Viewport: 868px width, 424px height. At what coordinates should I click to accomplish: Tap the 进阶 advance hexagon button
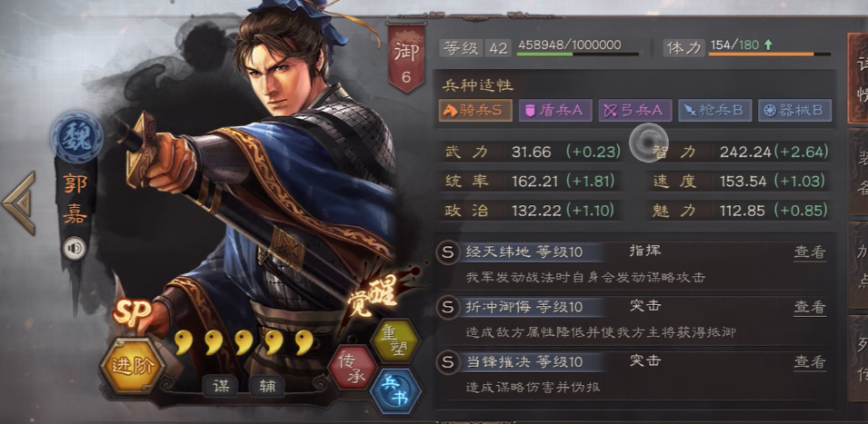point(132,366)
